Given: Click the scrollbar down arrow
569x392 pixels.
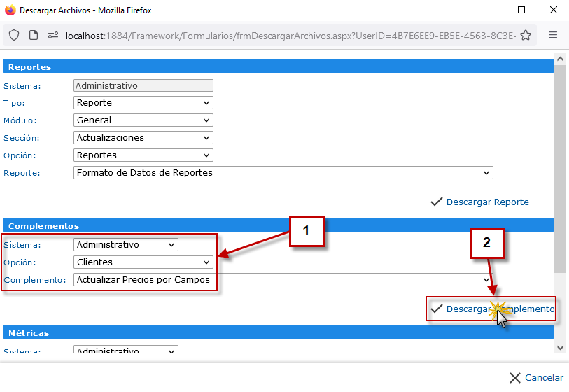Looking at the screenshot, I should point(559,347).
